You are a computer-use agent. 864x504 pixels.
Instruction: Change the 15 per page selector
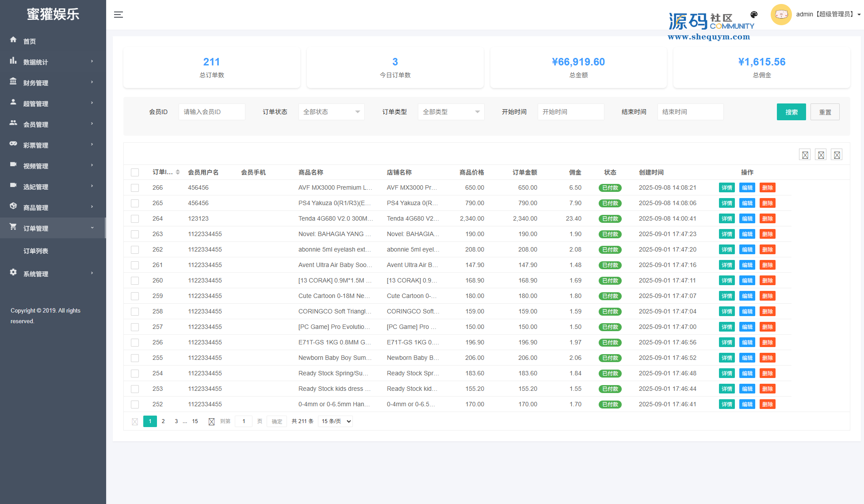pos(336,421)
